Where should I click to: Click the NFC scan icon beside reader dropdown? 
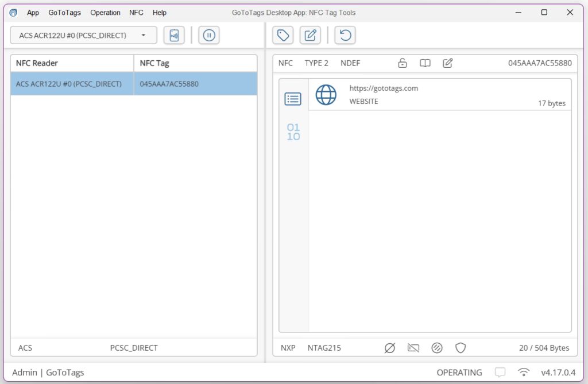pyautogui.click(x=174, y=36)
